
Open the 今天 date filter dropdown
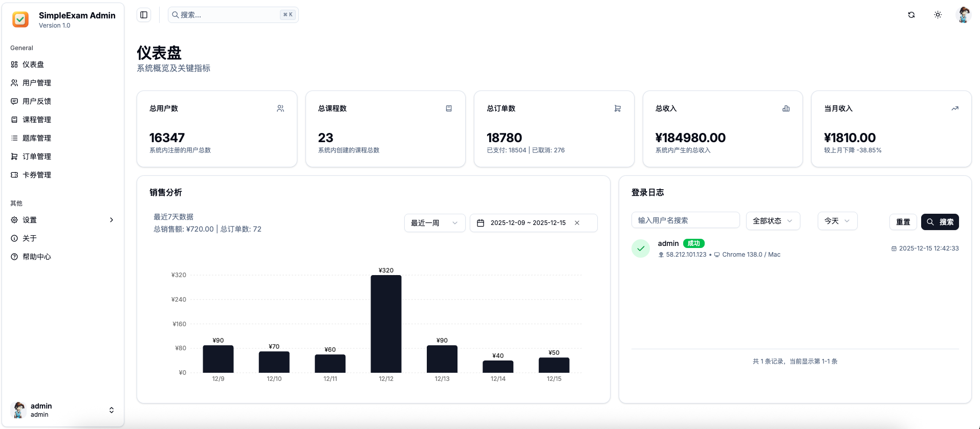point(837,221)
